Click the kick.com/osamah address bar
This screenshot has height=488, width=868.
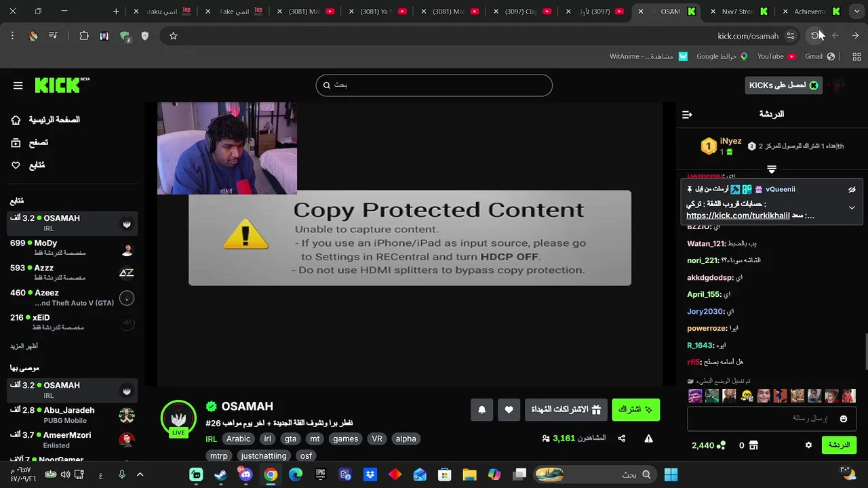click(748, 36)
